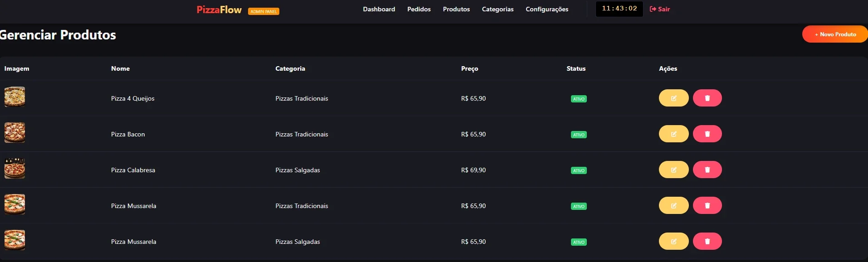Click the Novo Produto button
Image resolution: width=868 pixels, height=262 pixels.
tap(835, 34)
